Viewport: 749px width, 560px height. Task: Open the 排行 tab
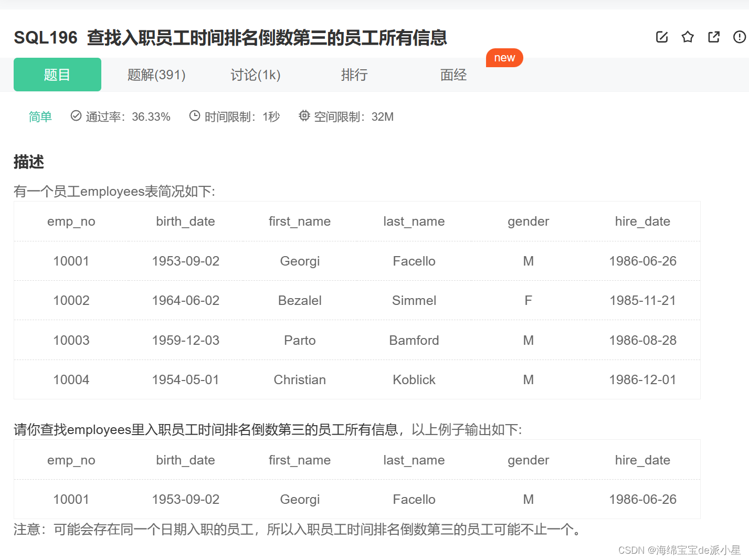[354, 75]
